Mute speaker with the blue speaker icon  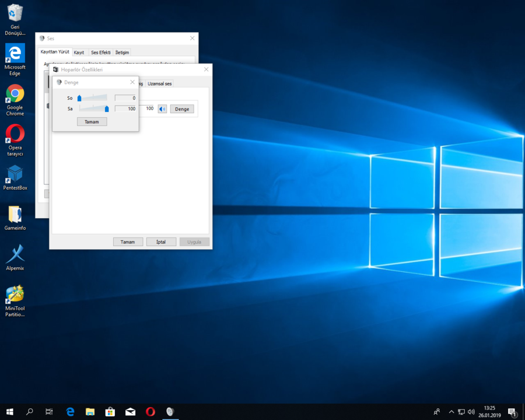pos(162,109)
